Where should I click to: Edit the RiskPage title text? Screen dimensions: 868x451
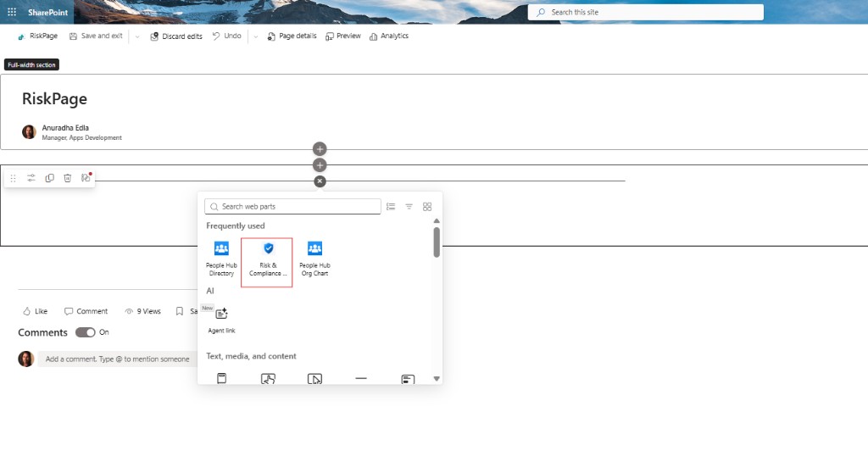tap(54, 98)
